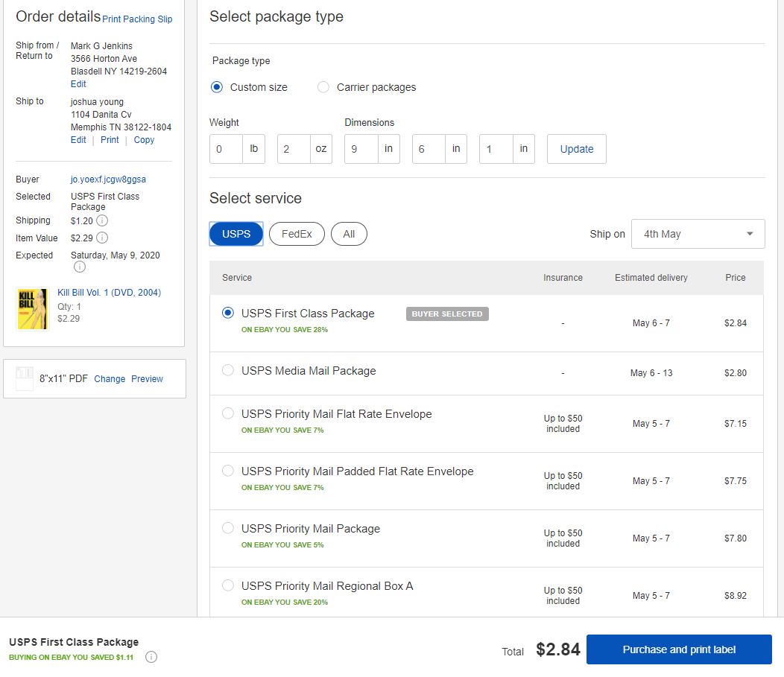Image resolution: width=784 pixels, height=677 pixels.
Task: Click the Update dimensions button
Action: point(577,149)
